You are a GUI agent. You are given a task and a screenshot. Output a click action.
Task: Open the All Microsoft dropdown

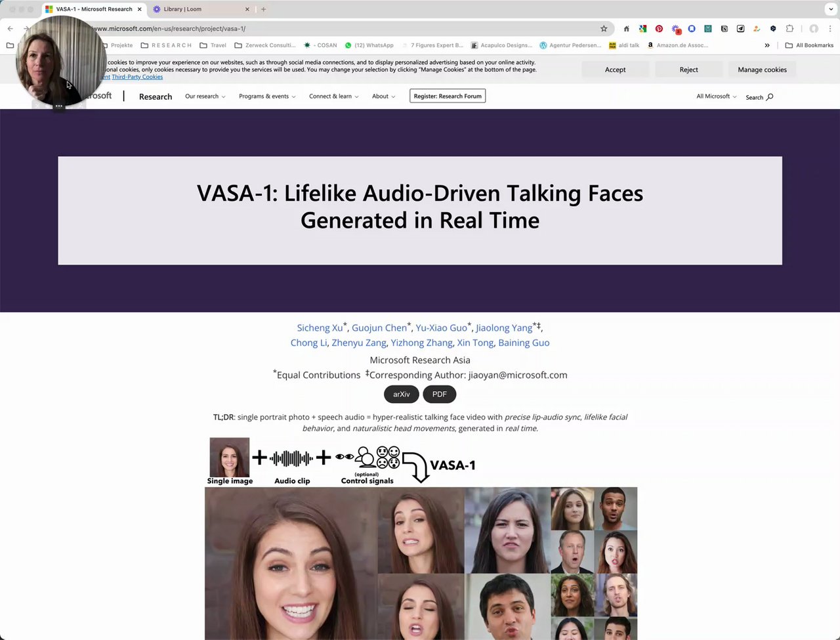click(x=716, y=96)
